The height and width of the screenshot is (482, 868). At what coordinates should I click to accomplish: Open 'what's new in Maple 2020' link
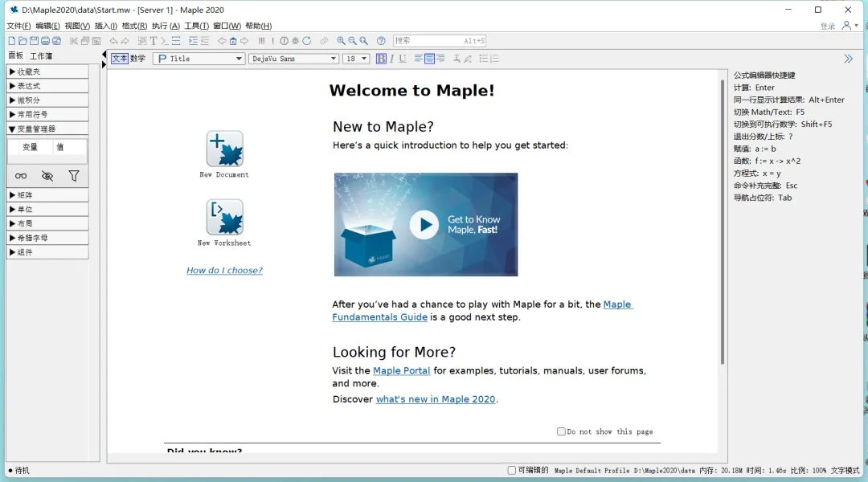pyautogui.click(x=436, y=399)
